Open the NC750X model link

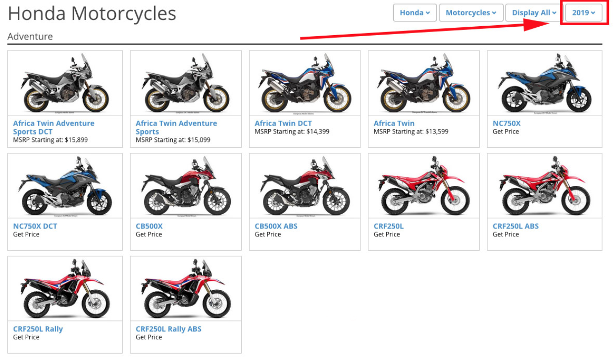pyautogui.click(x=507, y=123)
